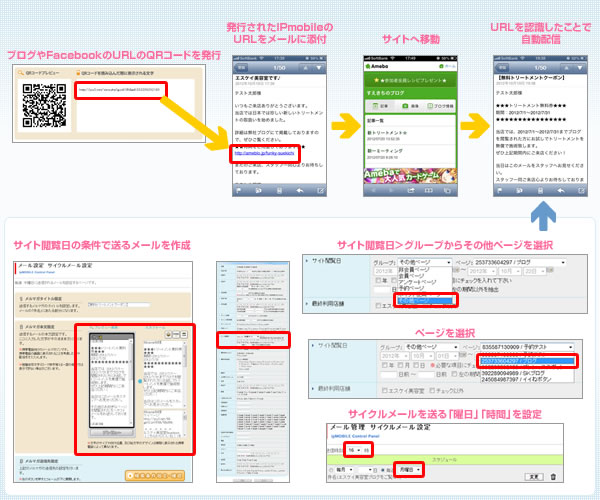Open the 16時 send-hour dropdown
The width and height of the screenshot is (600, 500).
pos(354,450)
